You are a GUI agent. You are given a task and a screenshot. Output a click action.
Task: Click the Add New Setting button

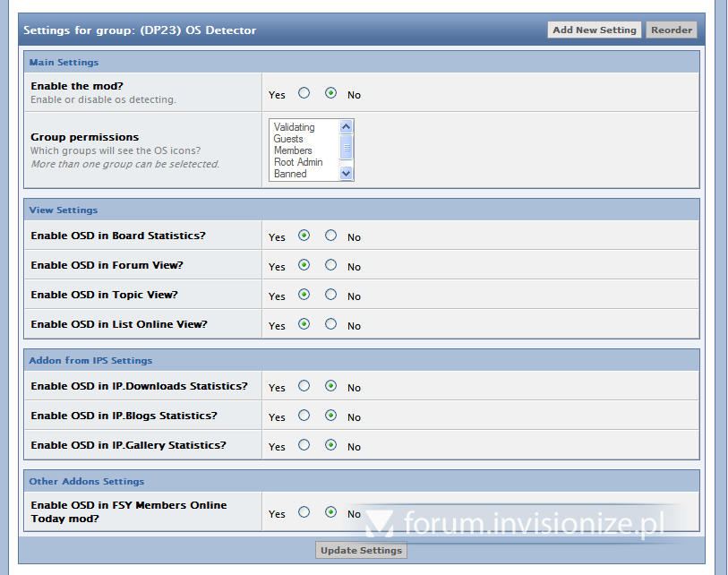(x=595, y=30)
